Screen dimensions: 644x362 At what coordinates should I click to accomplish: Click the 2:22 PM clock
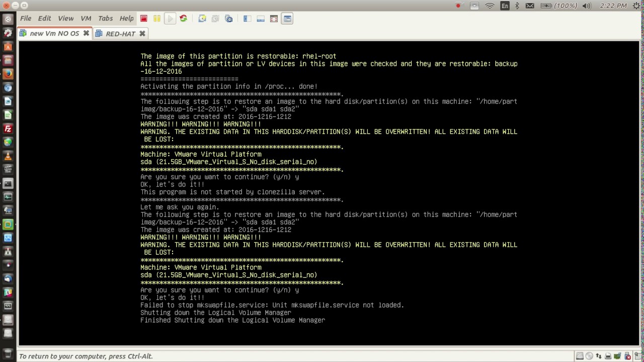pyautogui.click(x=613, y=6)
